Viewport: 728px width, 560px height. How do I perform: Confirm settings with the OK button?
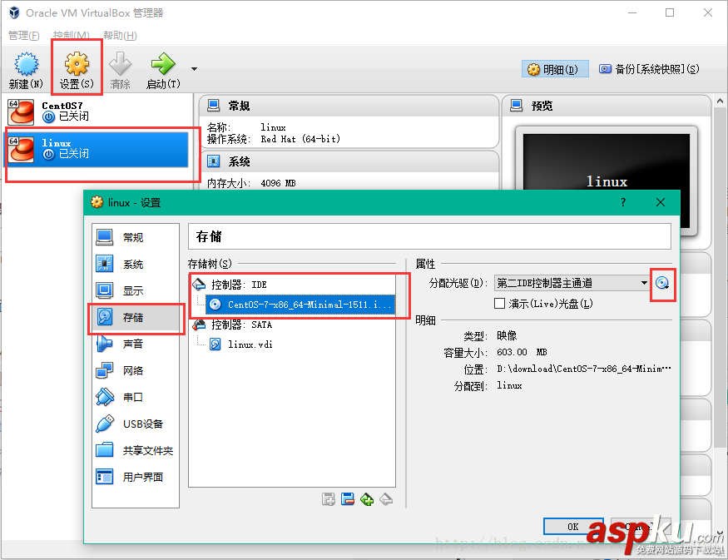tap(573, 526)
